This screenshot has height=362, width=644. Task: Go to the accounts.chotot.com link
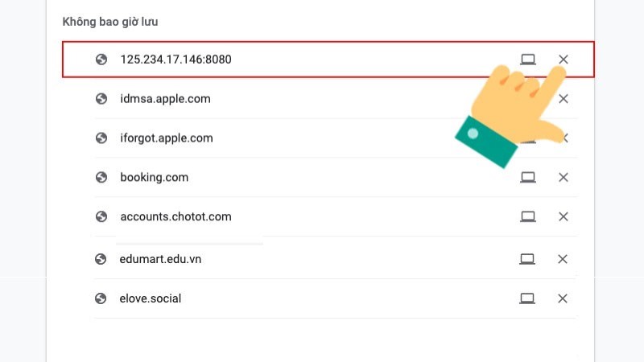click(175, 216)
